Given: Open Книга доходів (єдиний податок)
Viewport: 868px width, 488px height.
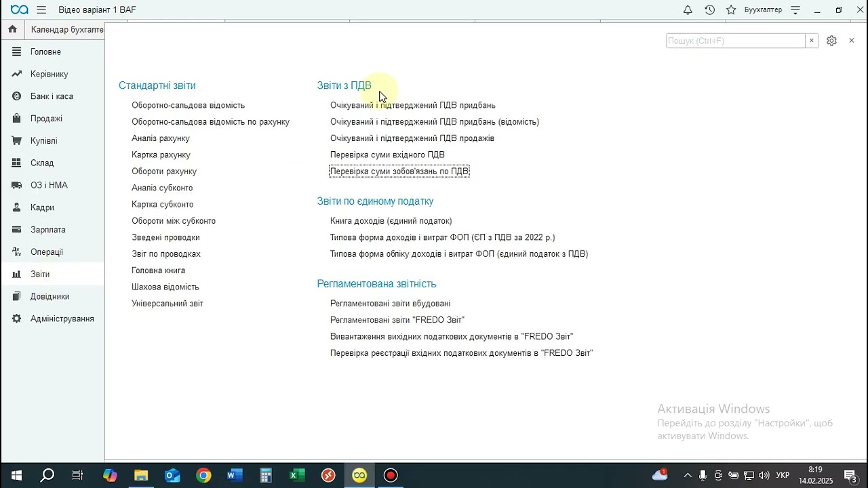Looking at the screenshot, I should click(x=391, y=221).
